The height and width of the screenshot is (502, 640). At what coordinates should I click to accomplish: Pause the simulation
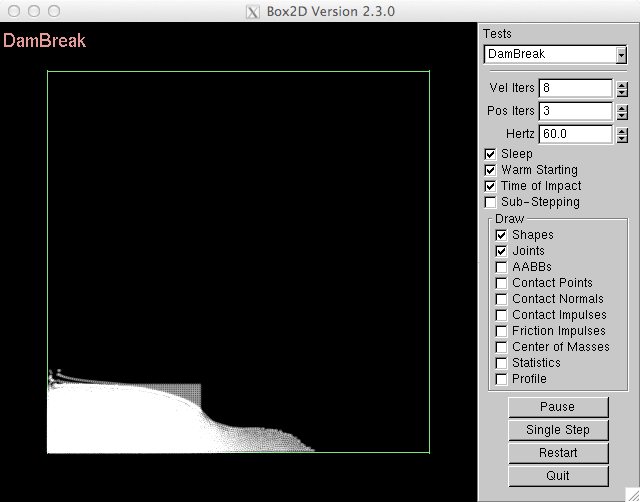click(557, 407)
